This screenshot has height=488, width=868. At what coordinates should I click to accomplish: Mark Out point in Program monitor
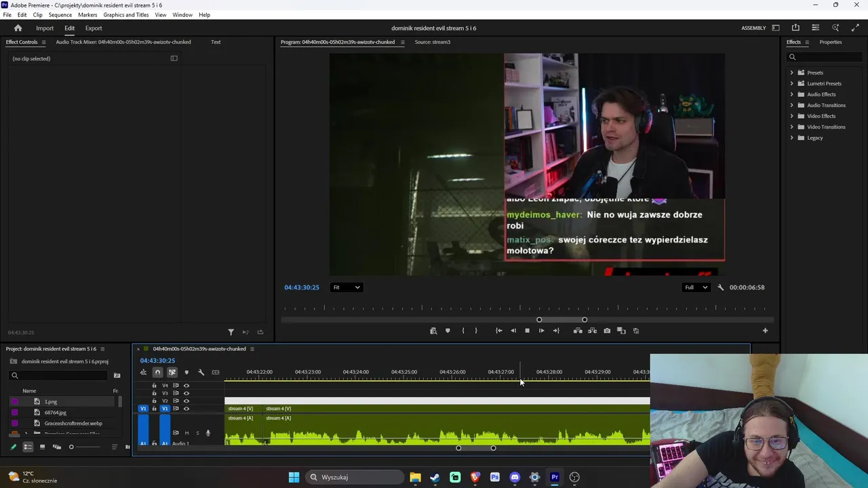click(476, 331)
